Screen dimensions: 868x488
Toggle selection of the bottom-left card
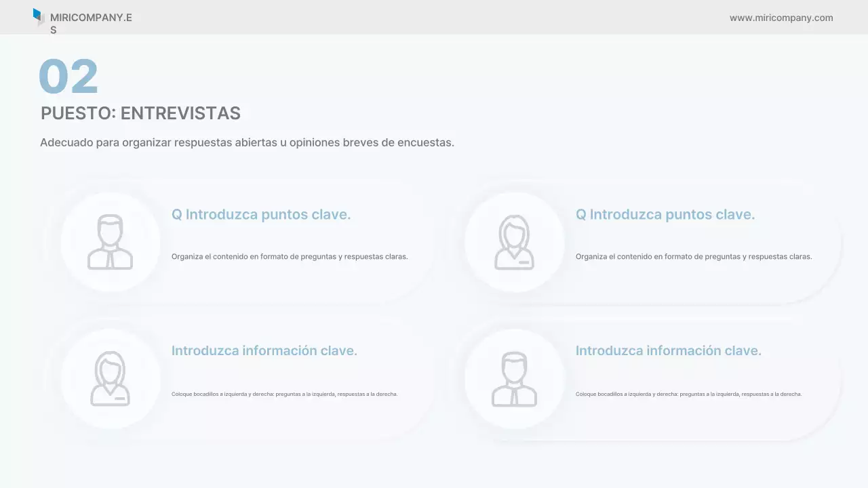[244, 378]
